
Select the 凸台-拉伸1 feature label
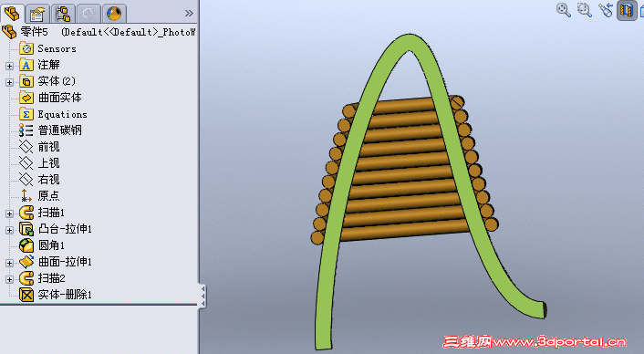[x=65, y=229]
